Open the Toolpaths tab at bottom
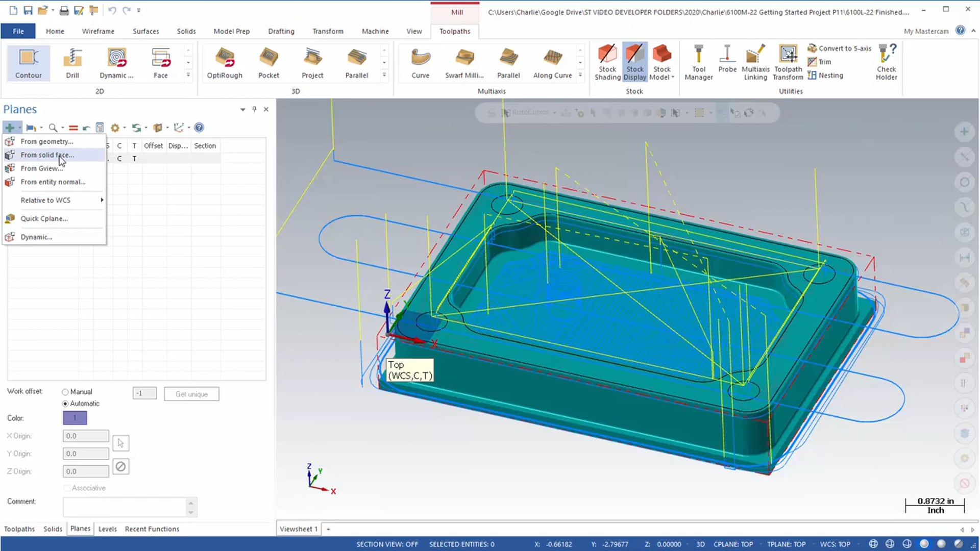 point(19,529)
